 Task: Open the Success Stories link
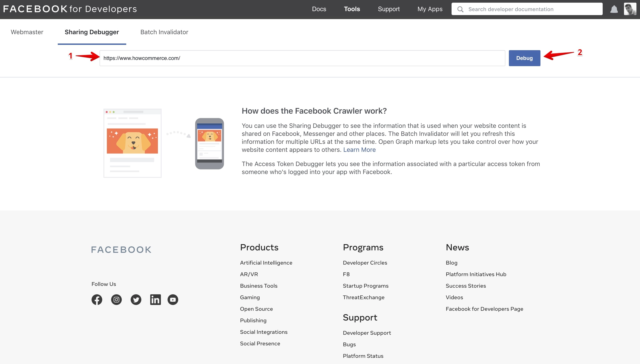click(466, 285)
